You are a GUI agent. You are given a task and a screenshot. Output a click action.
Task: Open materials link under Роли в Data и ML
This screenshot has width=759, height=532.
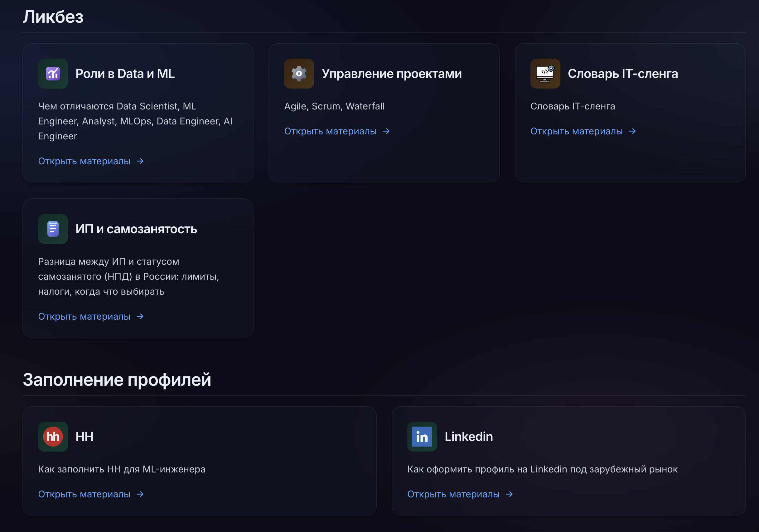coord(91,161)
